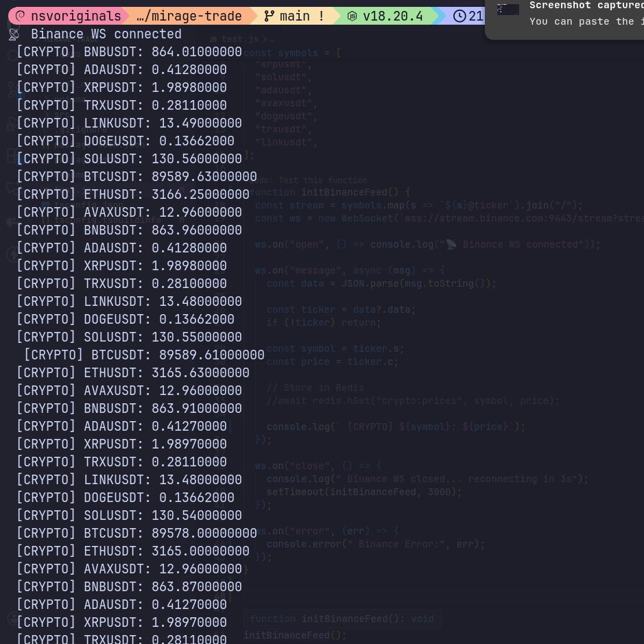
Task: Click the BNBUSDT: 864.01000000 line
Action: coord(129,51)
